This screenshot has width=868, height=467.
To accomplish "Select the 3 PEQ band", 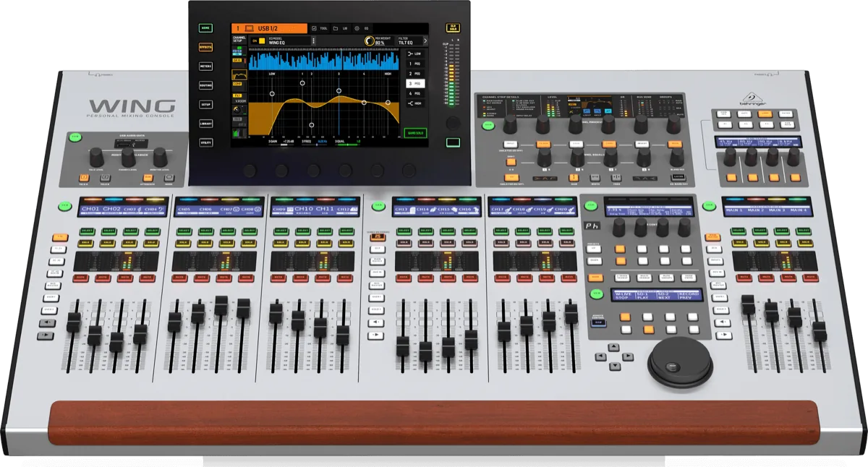I will tap(415, 84).
